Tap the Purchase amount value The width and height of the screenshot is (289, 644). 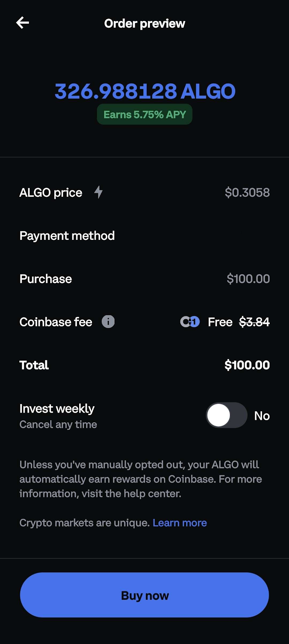248,279
